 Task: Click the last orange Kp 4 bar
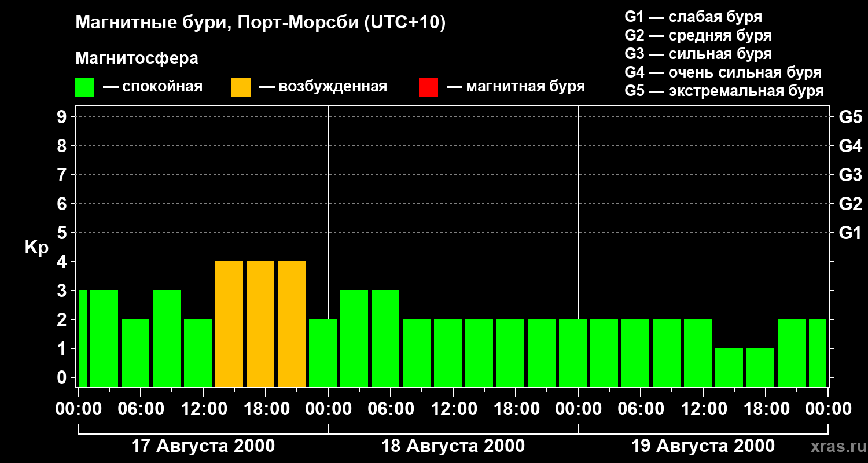[x=292, y=324]
